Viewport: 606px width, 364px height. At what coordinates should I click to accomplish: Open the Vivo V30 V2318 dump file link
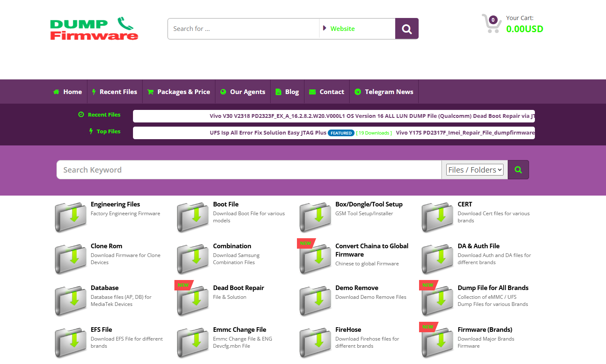[x=372, y=116]
